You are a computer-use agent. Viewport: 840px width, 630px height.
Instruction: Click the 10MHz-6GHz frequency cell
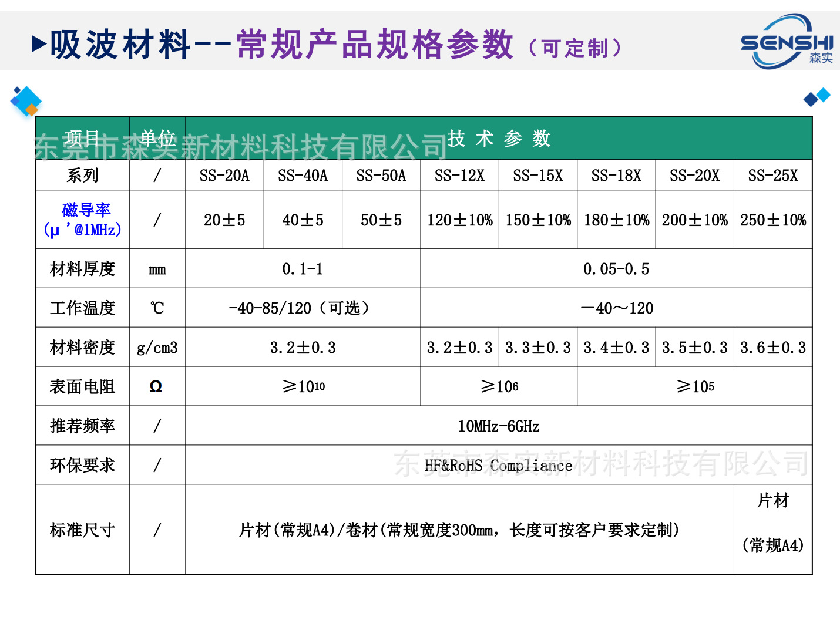(x=498, y=426)
